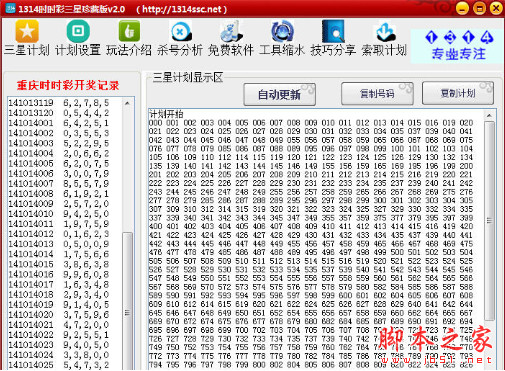This screenshot has height=371, width=505.
Task: Open the 计划设置 teal square icon
Action: (x=78, y=31)
